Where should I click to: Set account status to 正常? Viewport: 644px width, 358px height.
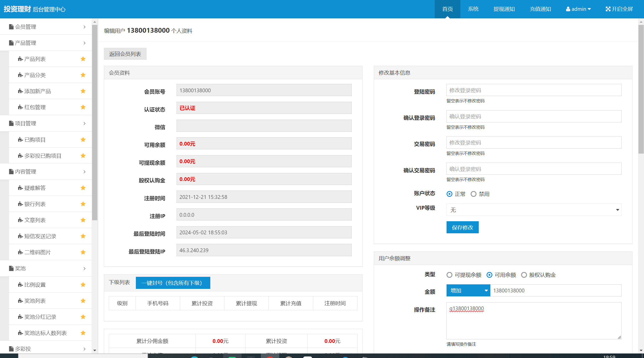point(450,194)
